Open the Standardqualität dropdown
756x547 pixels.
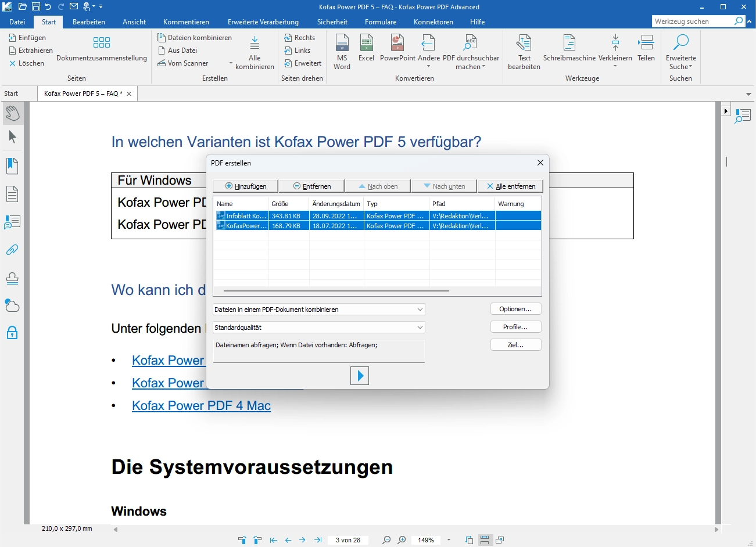(319, 328)
